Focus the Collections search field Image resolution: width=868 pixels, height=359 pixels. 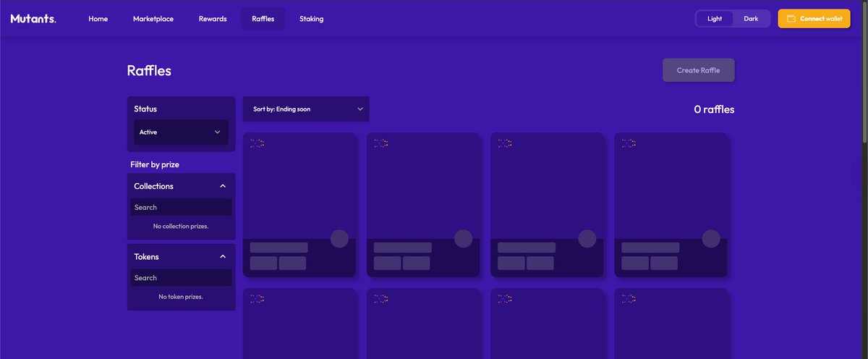point(181,207)
